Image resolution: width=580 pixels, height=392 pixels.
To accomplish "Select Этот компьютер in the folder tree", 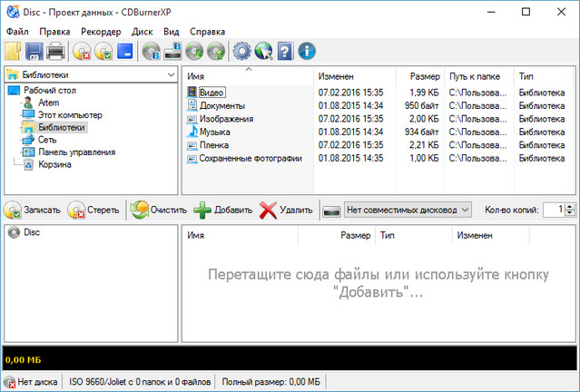I will (69, 115).
